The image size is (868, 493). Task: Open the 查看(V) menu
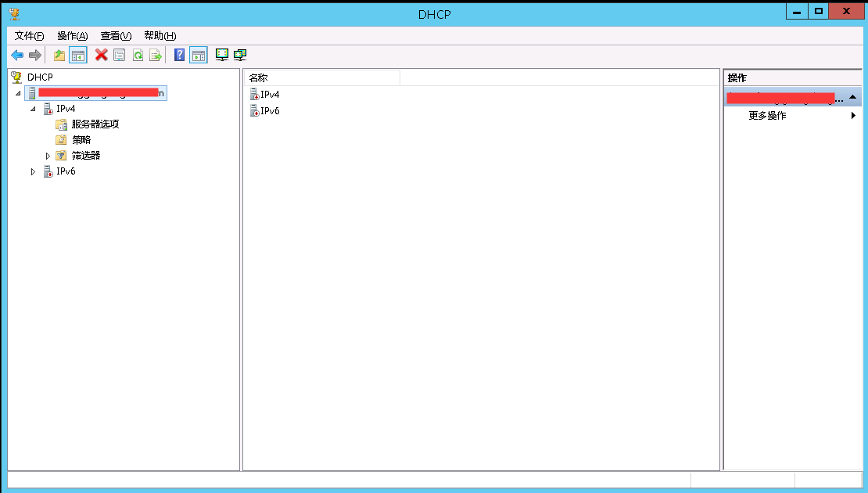[116, 35]
